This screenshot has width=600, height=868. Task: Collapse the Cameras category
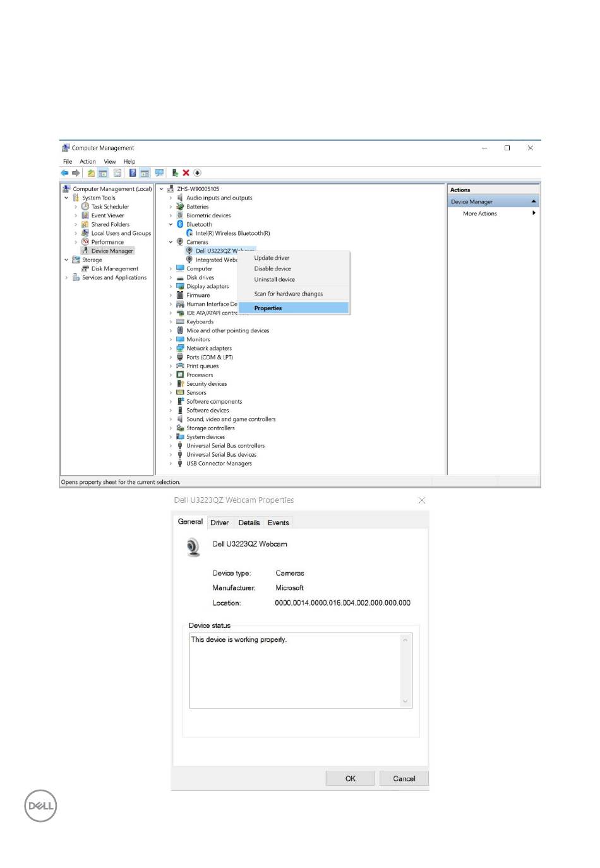[171, 242]
